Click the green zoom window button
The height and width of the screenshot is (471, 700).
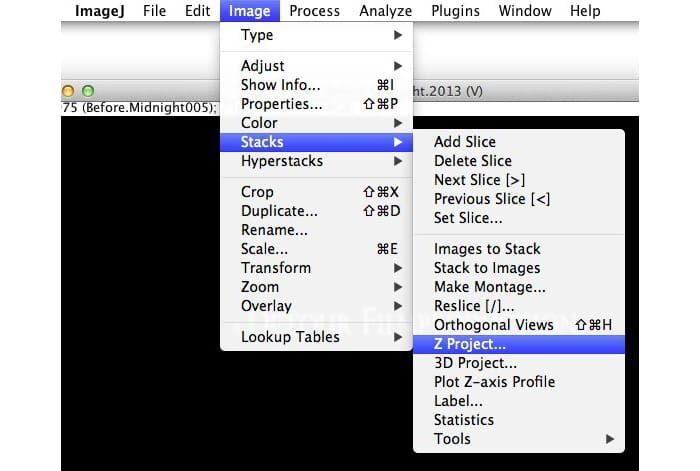88,91
